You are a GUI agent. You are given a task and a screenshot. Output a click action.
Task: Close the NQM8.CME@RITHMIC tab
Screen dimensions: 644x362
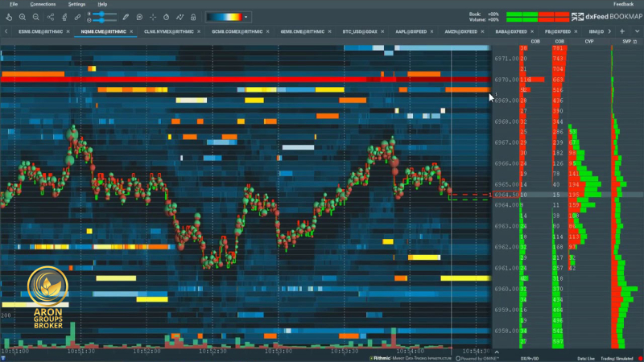pos(131,31)
